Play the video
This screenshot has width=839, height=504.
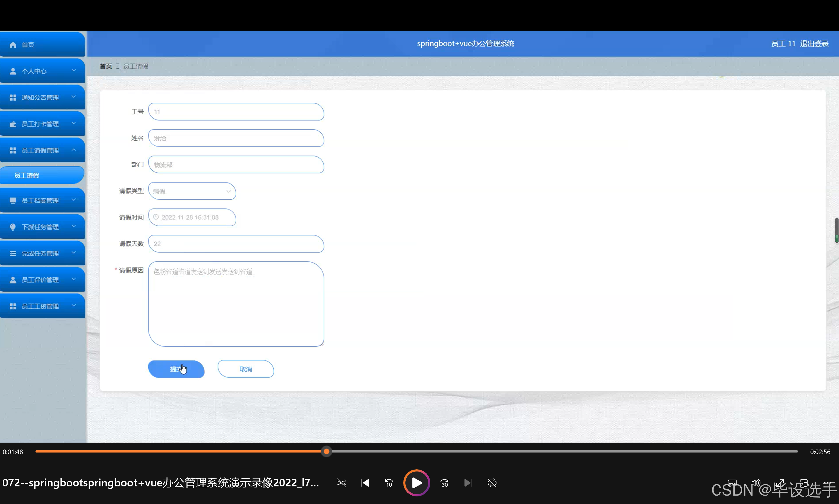[417, 483]
